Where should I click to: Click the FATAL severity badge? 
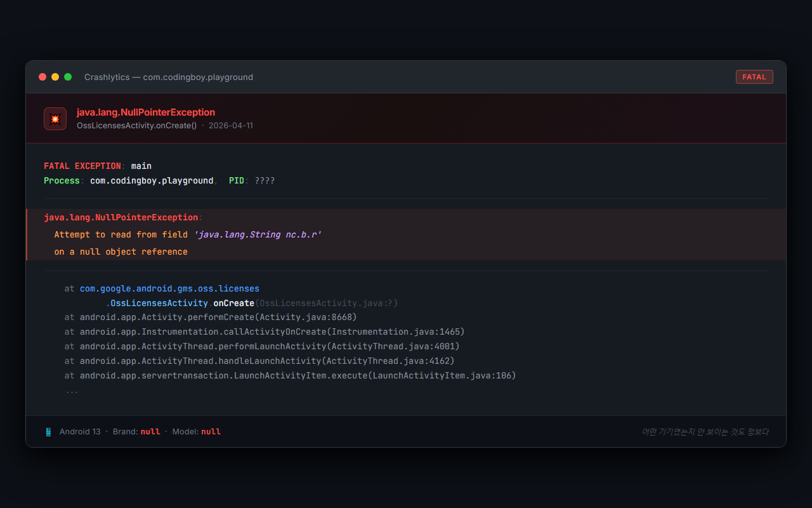click(x=754, y=76)
